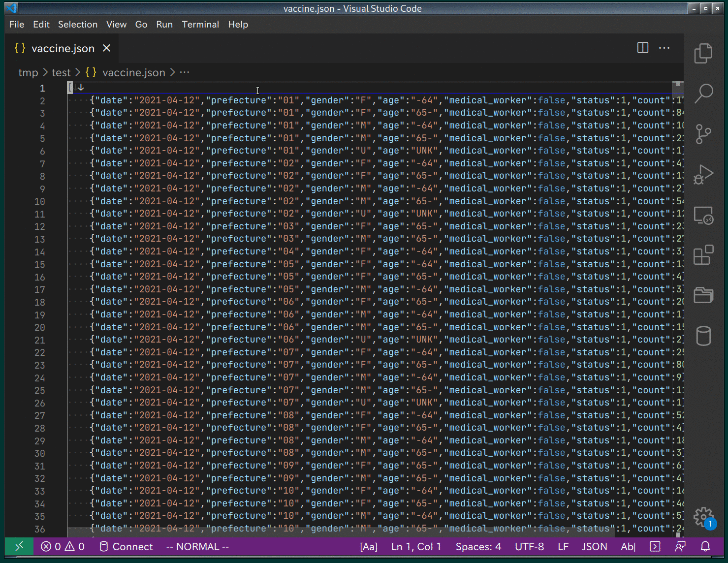Open the Source Control view

[x=703, y=134]
